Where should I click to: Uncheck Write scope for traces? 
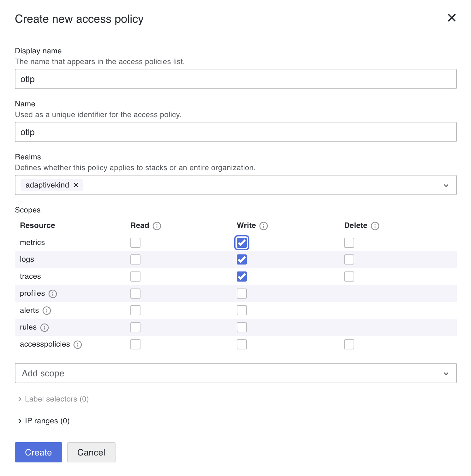[242, 277]
